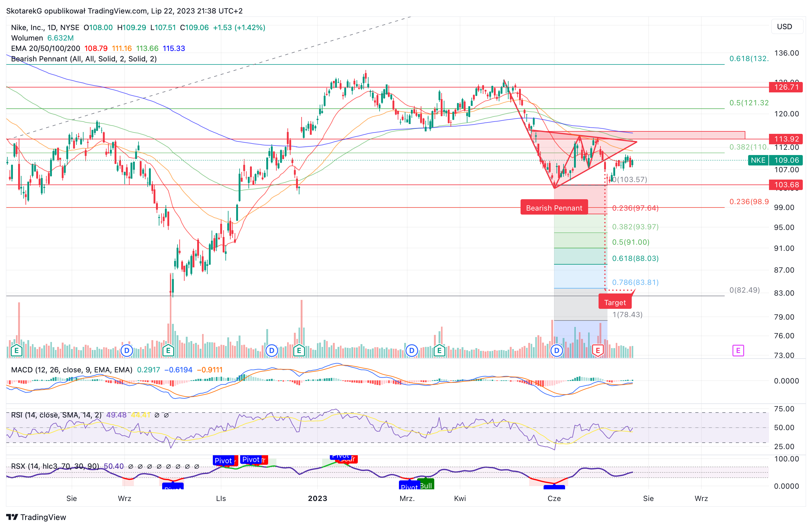Viewport: 812px width, 528px height.
Task: Select the NKE price tag 109.06
Action: (775, 160)
